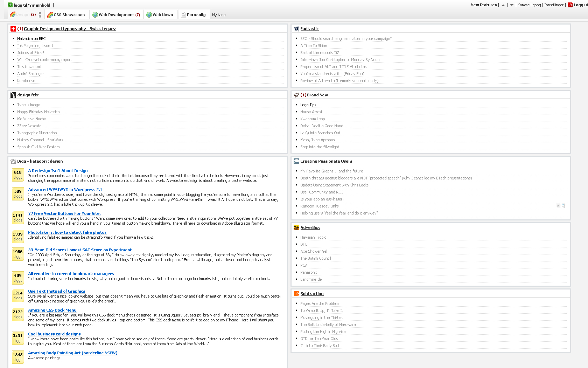Click the Creating Passionate Users feed favicon
Image resolution: width=588 pixels, height=368 pixels.
(x=296, y=161)
